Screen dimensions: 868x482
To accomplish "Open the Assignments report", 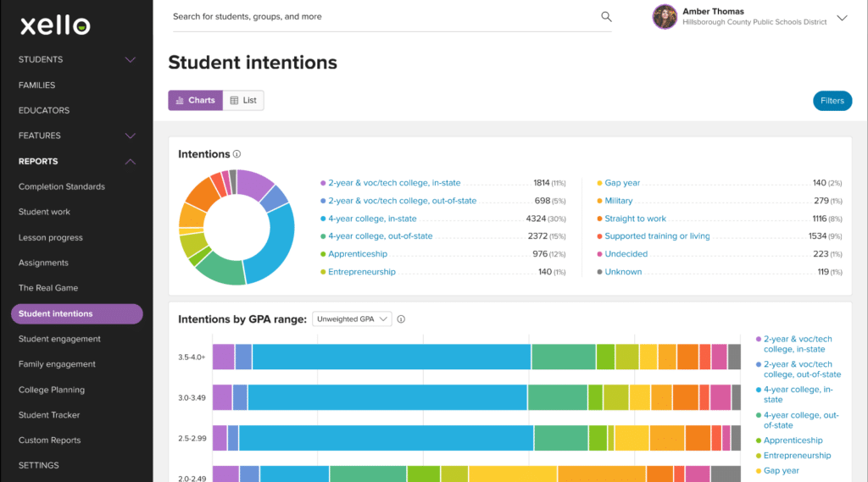I will point(43,263).
